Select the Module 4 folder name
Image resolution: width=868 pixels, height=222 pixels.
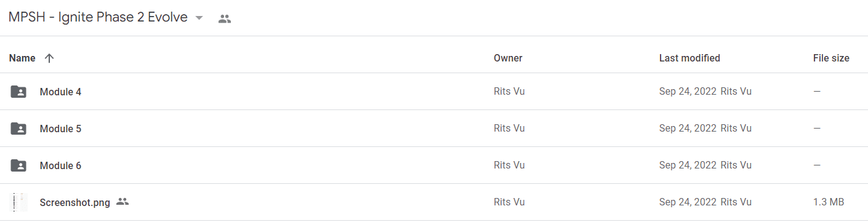[x=60, y=92]
